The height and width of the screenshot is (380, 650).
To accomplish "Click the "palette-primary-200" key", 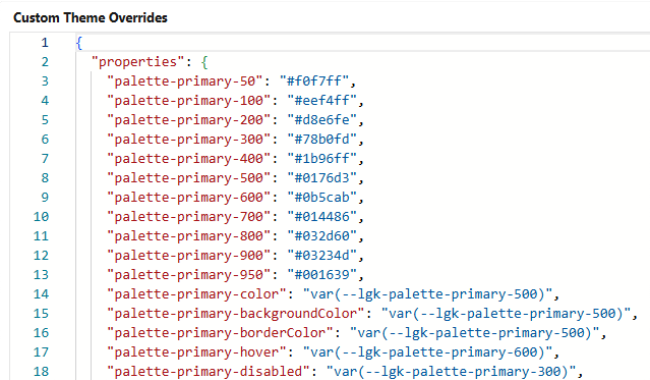I will tap(189, 120).
